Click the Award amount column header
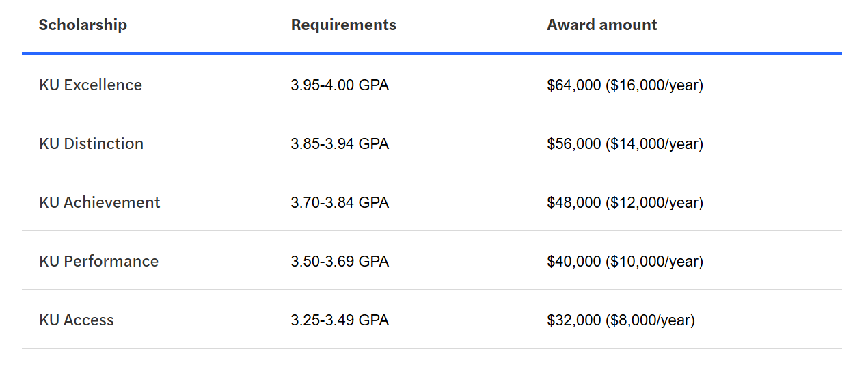Screen dimensions: 868x369 [602, 25]
